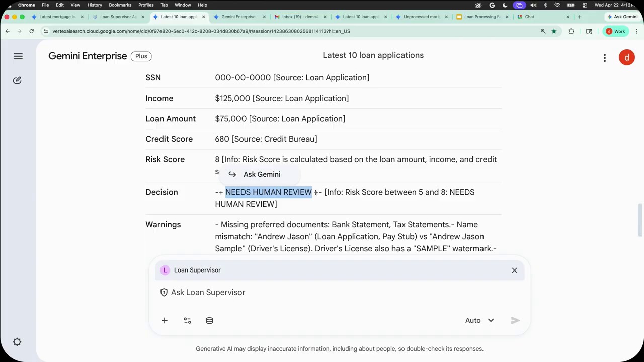Click the Gemini Enterprise logo text
Viewport: 644px width, 362px height.
[x=88, y=56]
